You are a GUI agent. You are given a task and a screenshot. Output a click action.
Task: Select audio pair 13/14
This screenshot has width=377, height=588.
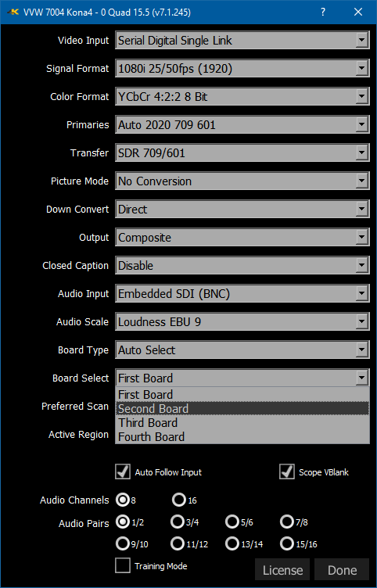[232, 543]
